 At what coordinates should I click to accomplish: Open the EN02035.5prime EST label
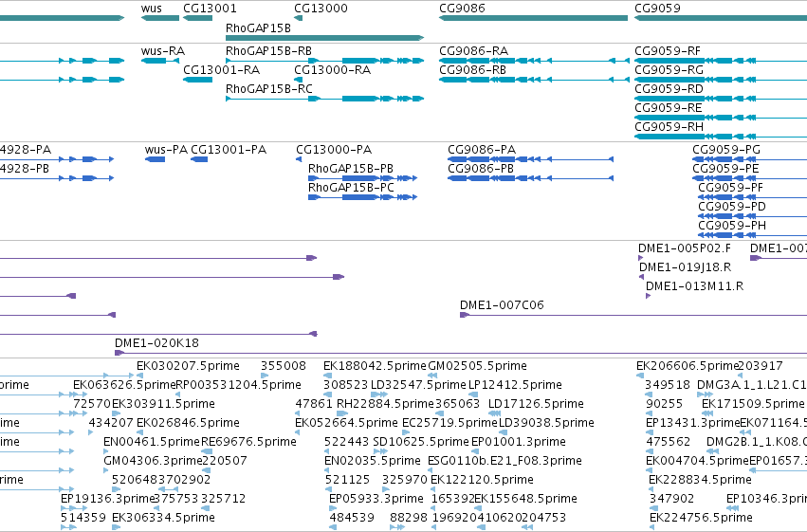tap(373, 462)
